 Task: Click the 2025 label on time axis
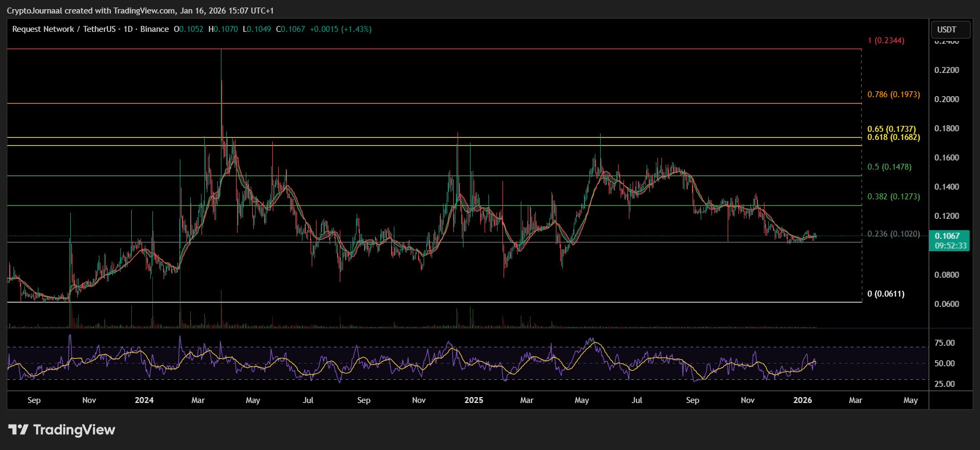[474, 400]
